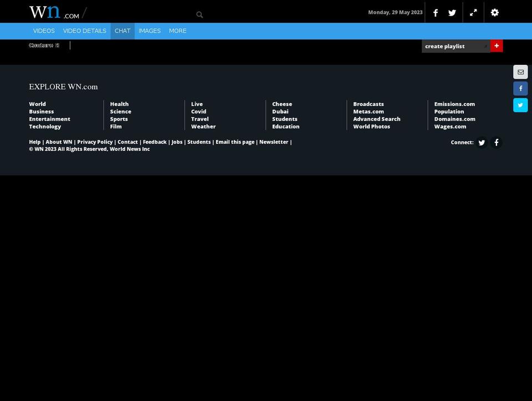Open the MORE tab

177,31
